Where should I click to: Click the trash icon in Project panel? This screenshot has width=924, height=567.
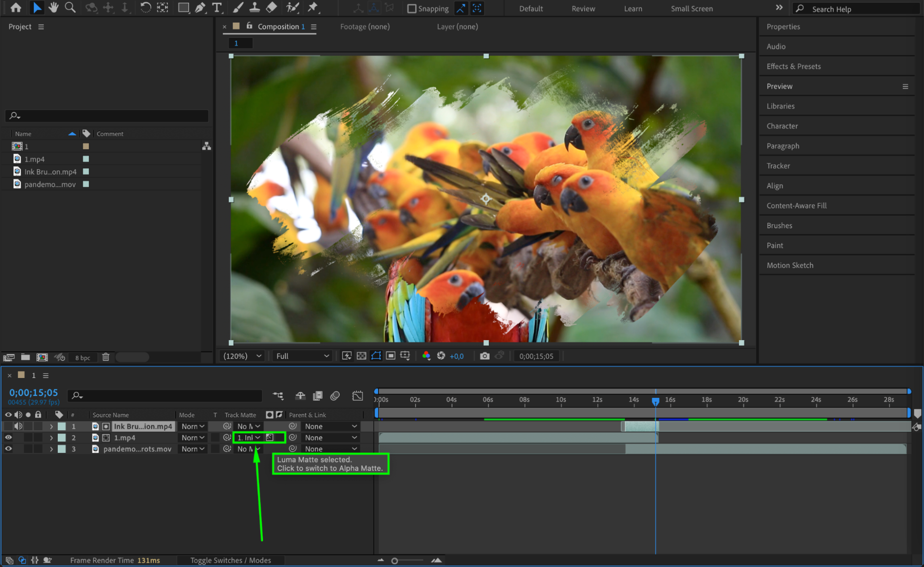coord(106,357)
